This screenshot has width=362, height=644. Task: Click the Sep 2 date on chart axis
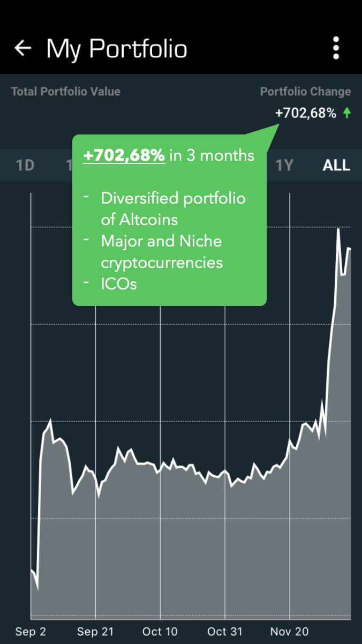click(x=31, y=632)
